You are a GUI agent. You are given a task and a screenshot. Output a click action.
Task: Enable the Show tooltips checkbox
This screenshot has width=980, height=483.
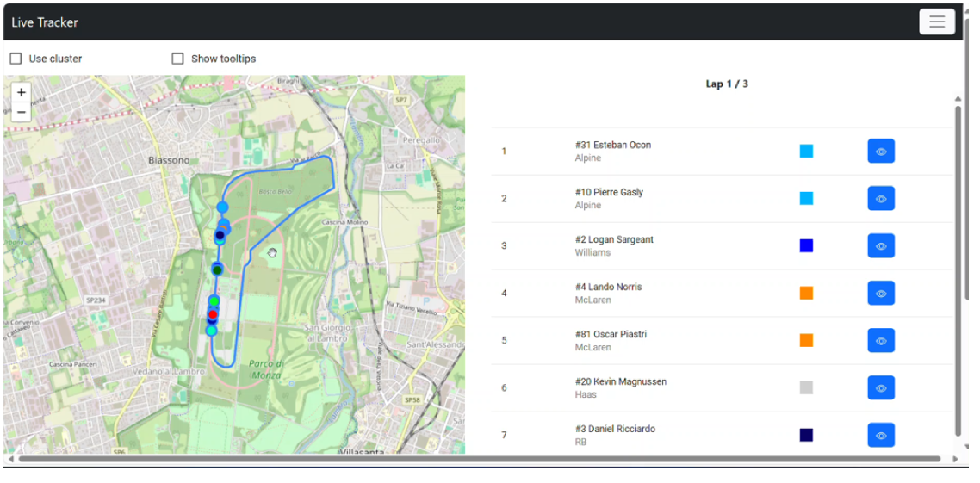178,59
